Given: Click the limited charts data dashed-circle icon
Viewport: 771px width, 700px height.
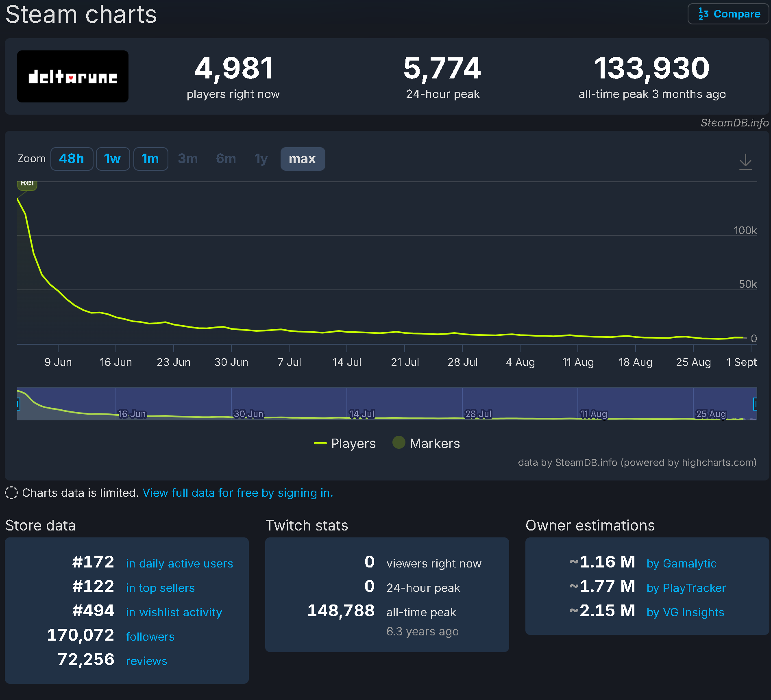Looking at the screenshot, I should [11, 493].
